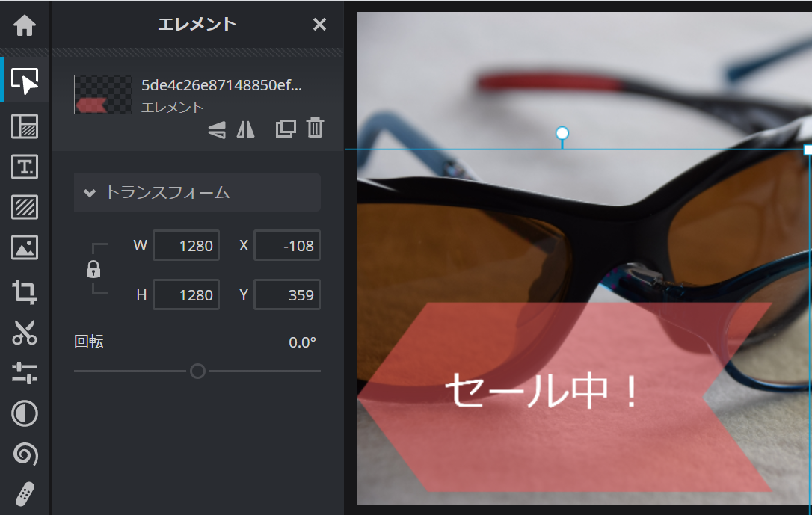This screenshot has height=515, width=812.
Task: Click the selection box corner handle
Action: 808,149
